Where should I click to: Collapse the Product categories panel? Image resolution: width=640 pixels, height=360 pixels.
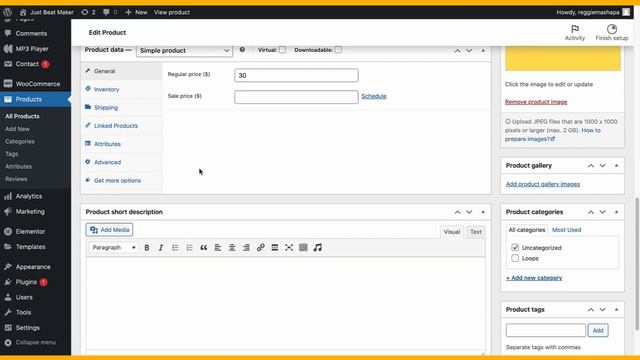coord(616,212)
